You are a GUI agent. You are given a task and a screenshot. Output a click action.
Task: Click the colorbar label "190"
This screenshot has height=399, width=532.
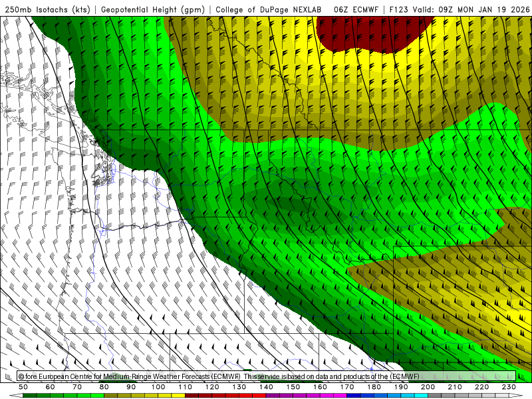click(x=401, y=387)
